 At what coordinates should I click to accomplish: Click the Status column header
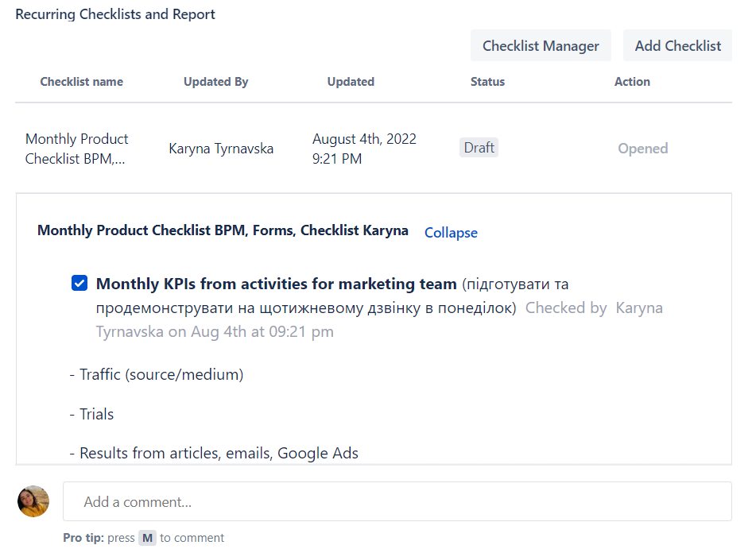pos(487,82)
